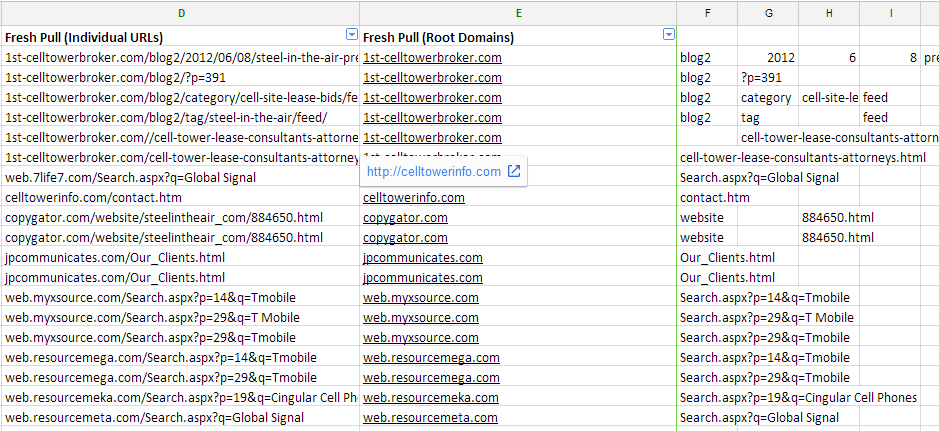This screenshot has height=431, width=939.
Task: Select the cell with value 6
Action: (829, 58)
